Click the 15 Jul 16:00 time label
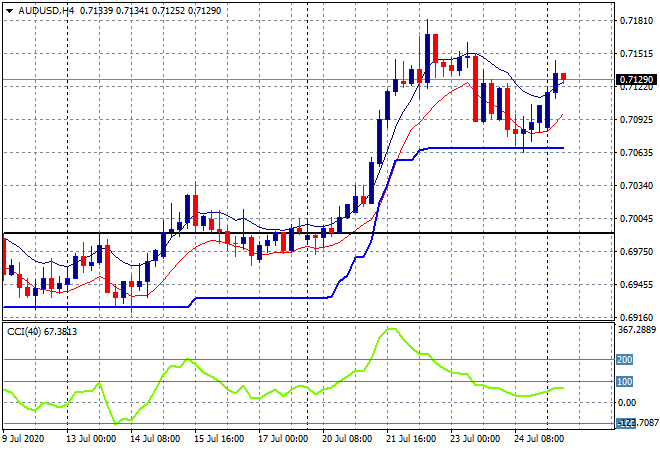Screen dimensions: 660x450 pyautogui.click(x=219, y=439)
